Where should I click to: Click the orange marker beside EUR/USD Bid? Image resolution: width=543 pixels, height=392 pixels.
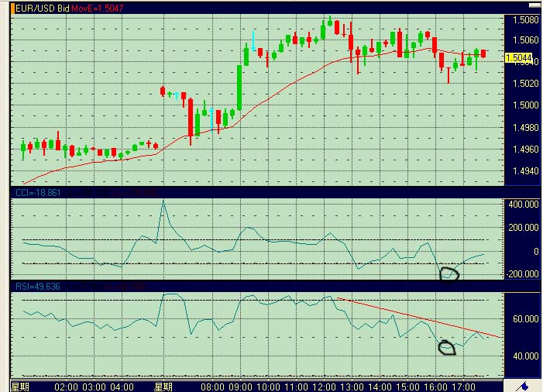(x=13, y=9)
